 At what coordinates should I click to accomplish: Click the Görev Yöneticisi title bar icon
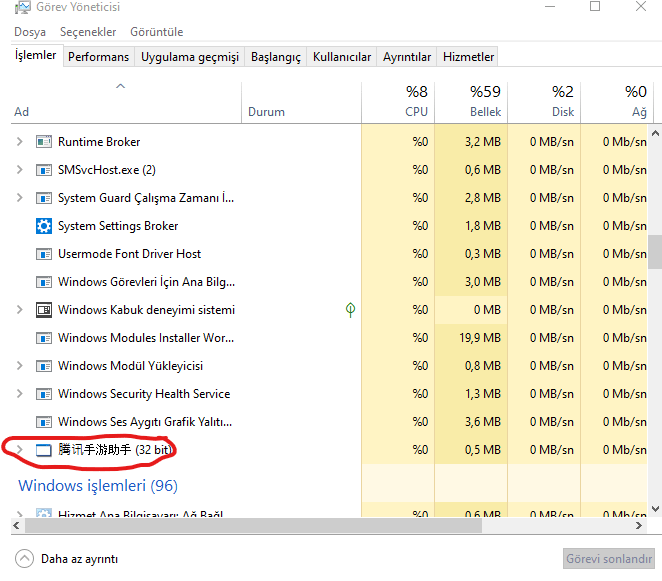[x=22, y=7]
